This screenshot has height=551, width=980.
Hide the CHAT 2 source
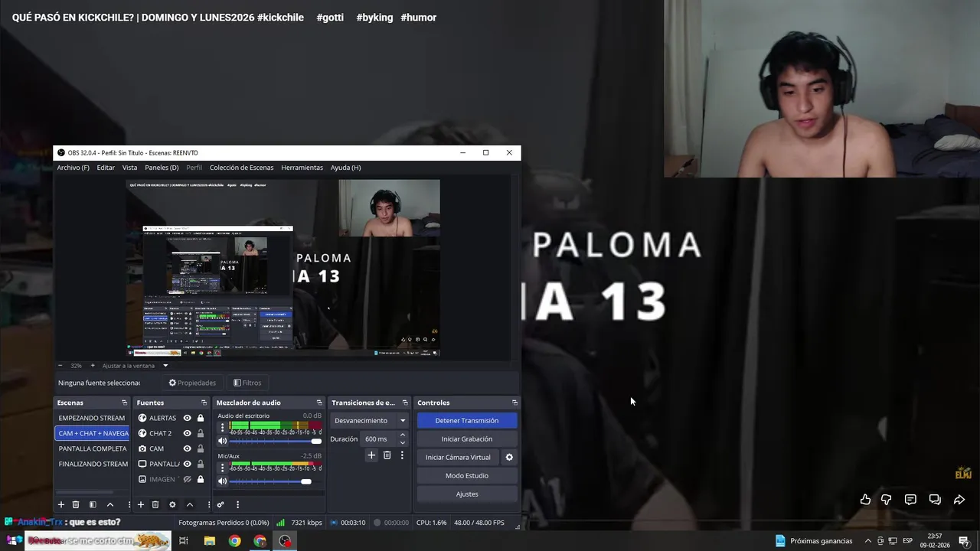click(x=187, y=433)
